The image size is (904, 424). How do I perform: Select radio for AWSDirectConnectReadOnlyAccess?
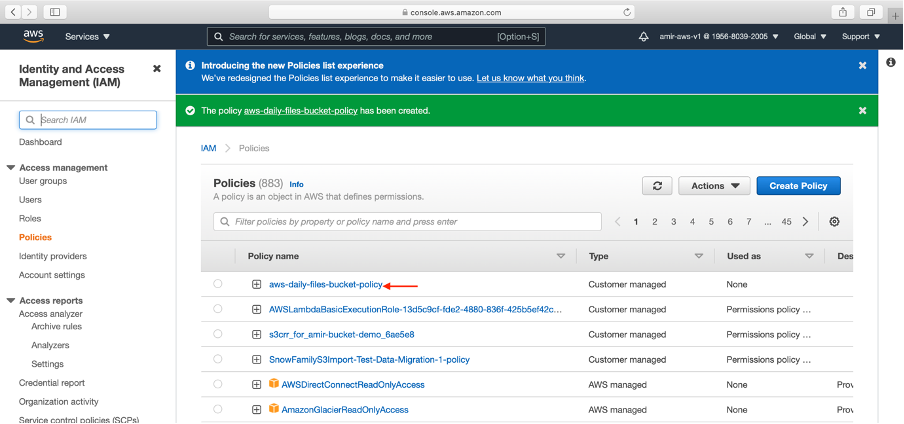pyautogui.click(x=217, y=384)
